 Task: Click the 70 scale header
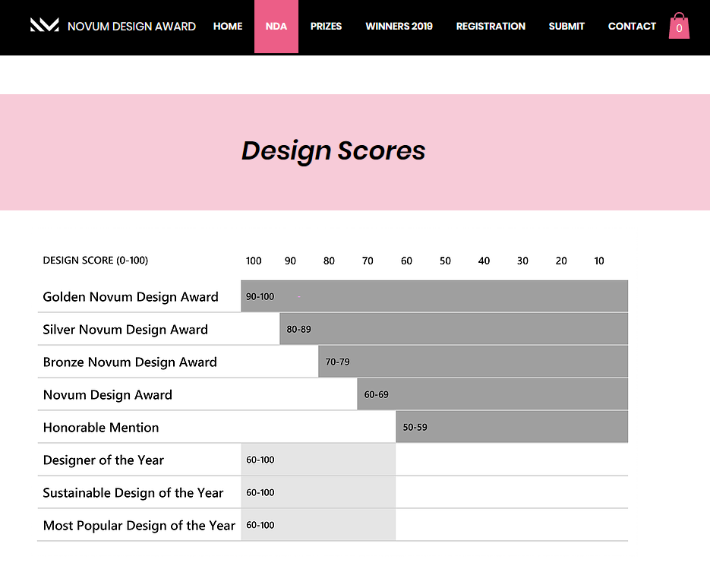[368, 261]
